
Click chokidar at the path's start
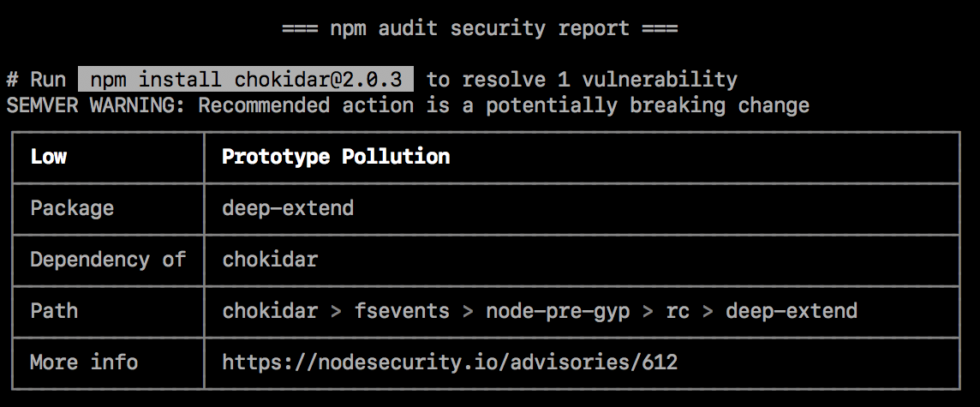[x=270, y=310]
